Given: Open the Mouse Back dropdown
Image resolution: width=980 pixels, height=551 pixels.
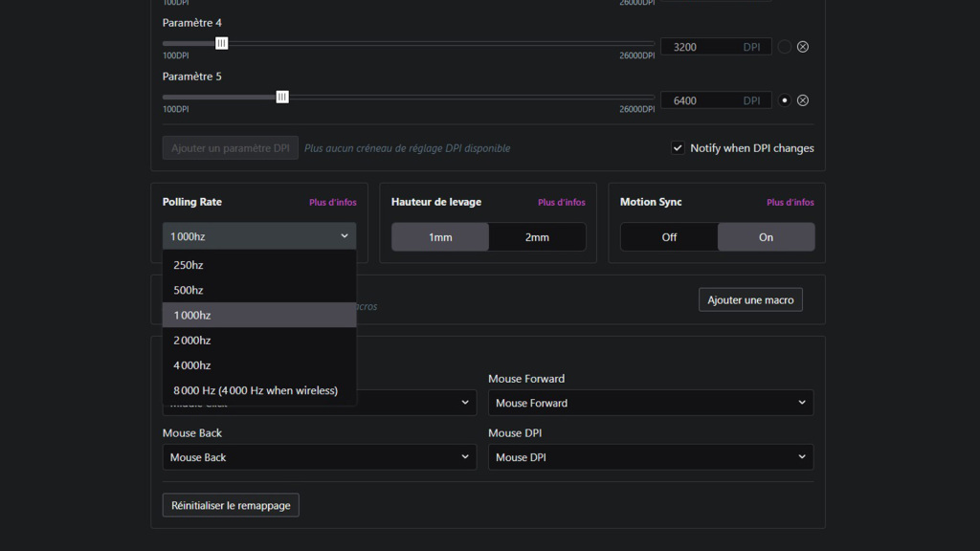Looking at the screenshot, I should point(320,457).
